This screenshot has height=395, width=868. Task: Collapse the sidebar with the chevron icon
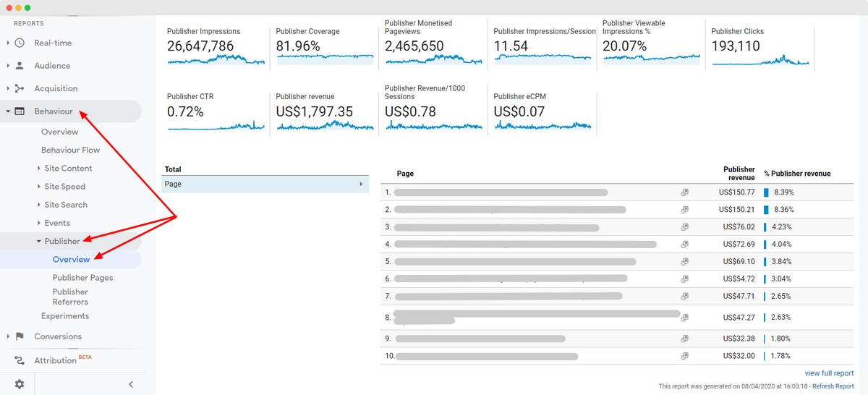[131, 384]
